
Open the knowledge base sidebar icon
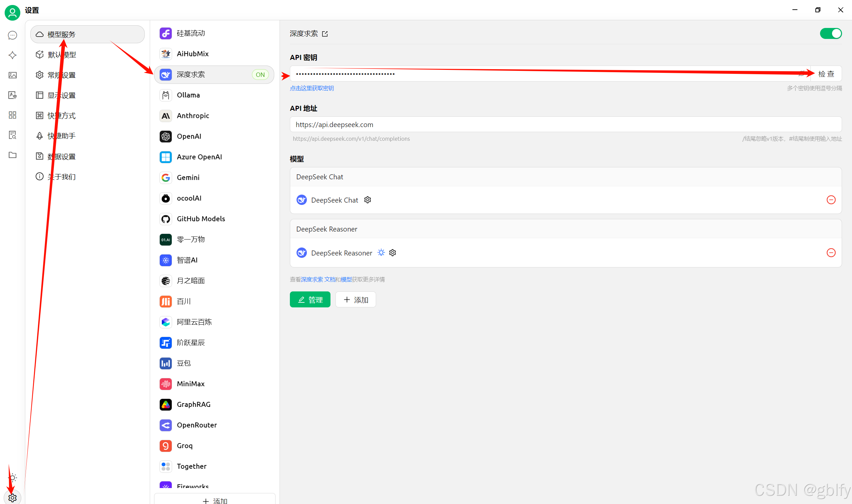[x=13, y=135]
